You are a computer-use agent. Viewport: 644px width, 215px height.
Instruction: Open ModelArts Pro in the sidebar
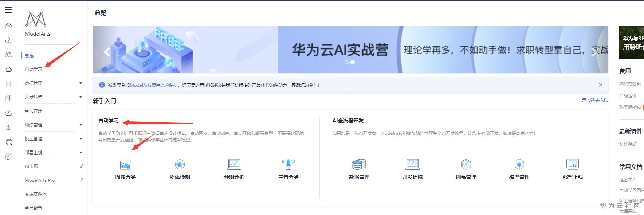coord(40,180)
